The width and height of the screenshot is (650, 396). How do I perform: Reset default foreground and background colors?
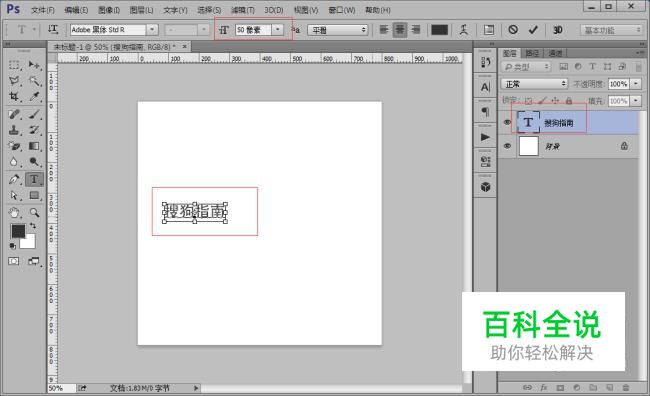pos(13,246)
